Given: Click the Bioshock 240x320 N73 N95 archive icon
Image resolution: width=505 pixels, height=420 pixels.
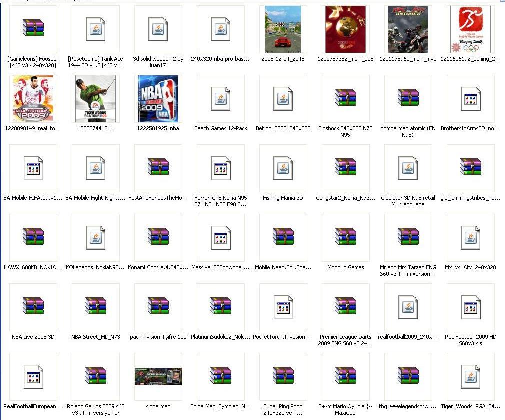Looking at the screenshot, I should 345,97.
